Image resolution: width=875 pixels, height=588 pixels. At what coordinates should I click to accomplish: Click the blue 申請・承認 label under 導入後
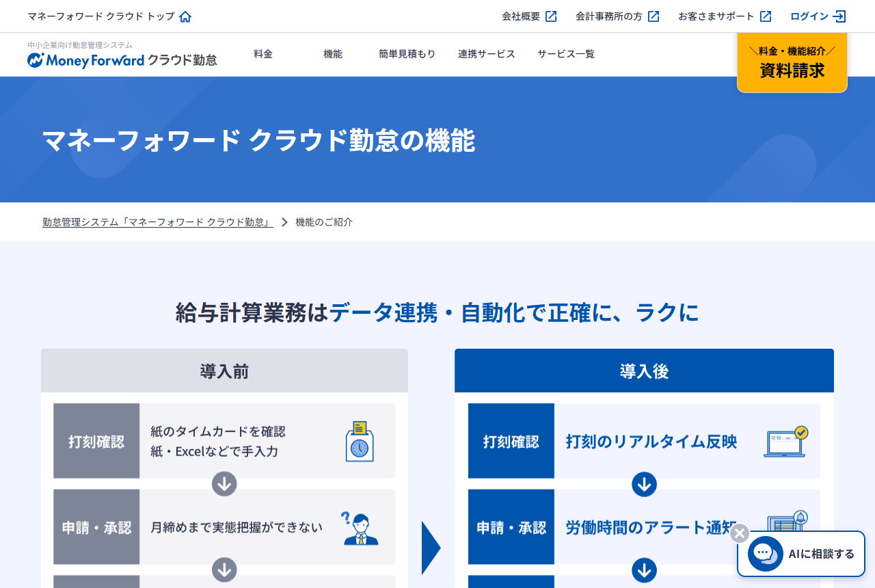(x=511, y=527)
